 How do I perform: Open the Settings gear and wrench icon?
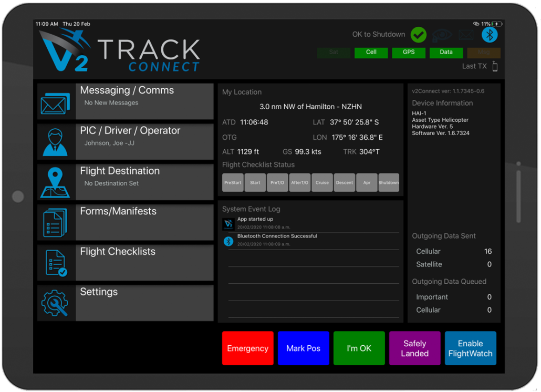56,303
